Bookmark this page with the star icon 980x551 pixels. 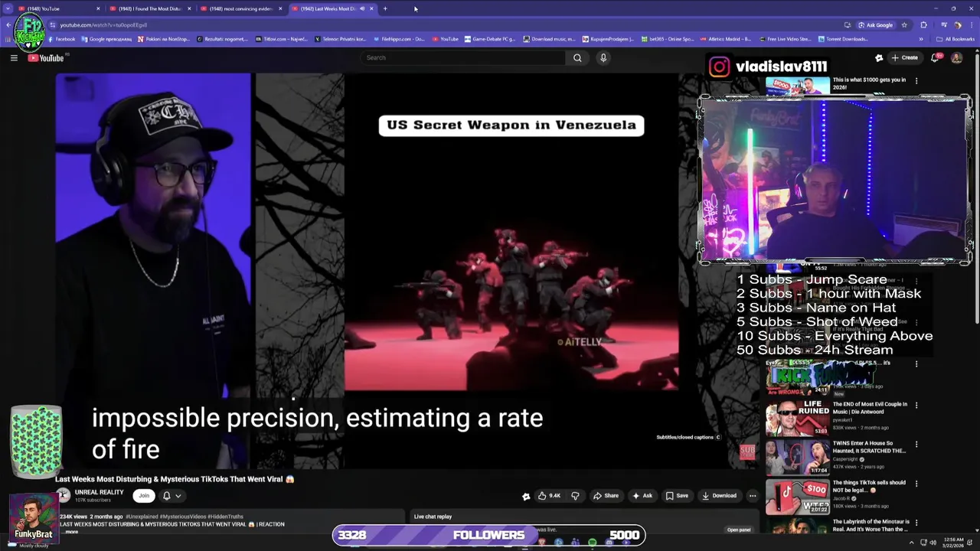point(904,24)
